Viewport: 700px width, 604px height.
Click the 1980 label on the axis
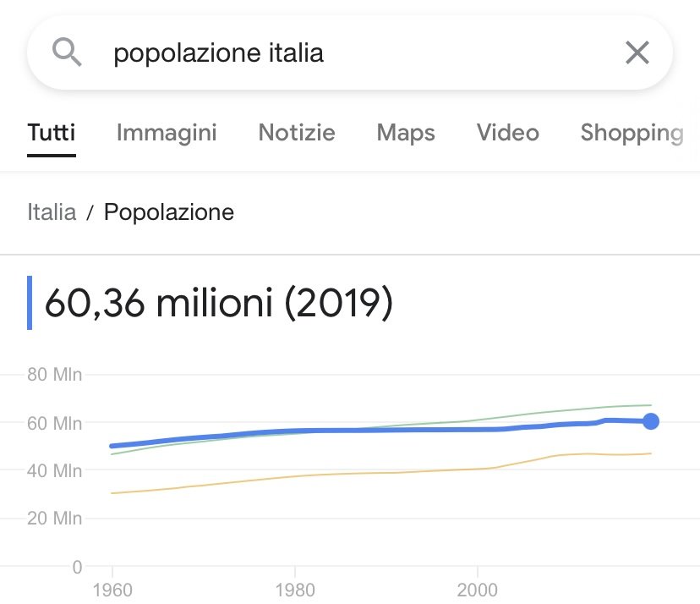pyautogui.click(x=294, y=589)
